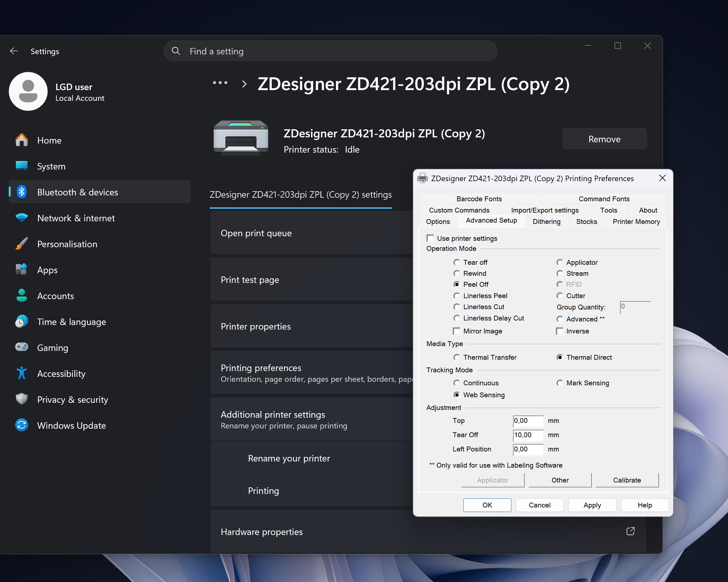Viewport: 728px width, 582px height.
Task: Switch to the Dithering tab
Action: point(546,221)
